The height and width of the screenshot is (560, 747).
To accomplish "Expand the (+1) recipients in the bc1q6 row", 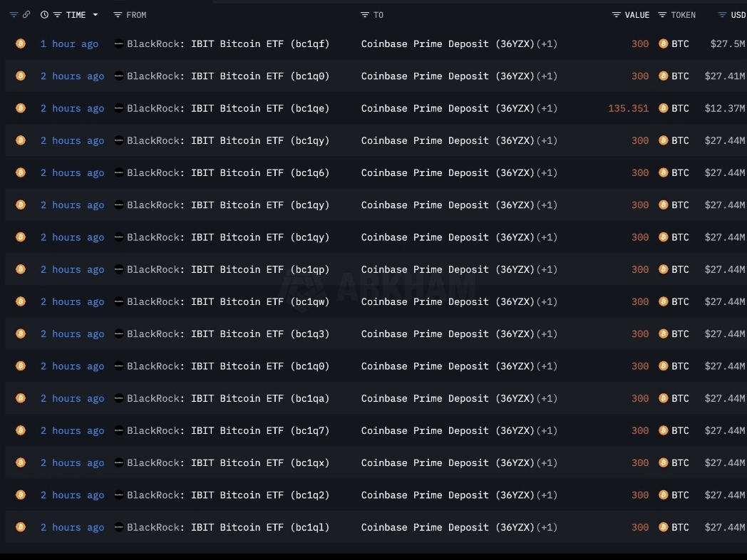I will coord(547,172).
